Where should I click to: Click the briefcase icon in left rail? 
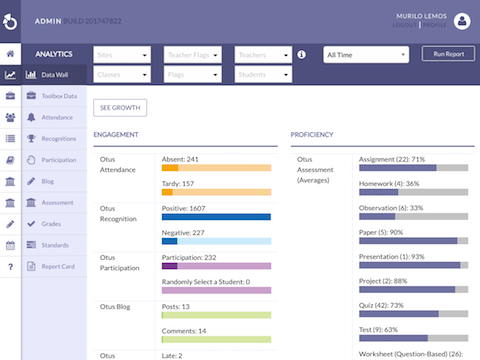[10, 96]
